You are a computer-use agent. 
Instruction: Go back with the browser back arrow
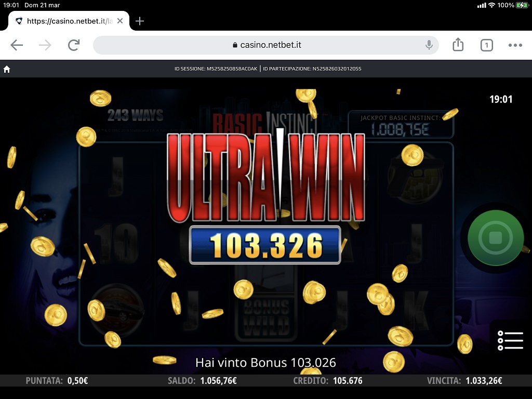(17, 45)
